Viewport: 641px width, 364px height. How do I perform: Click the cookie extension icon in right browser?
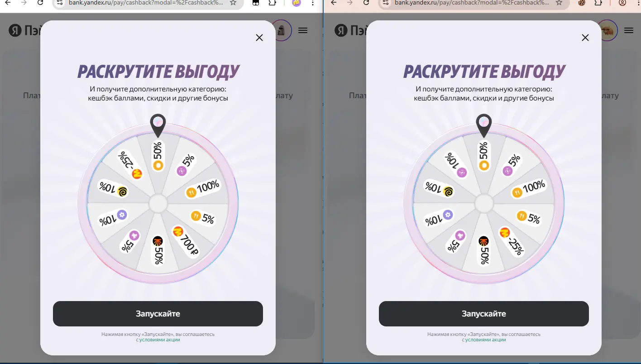582,3
